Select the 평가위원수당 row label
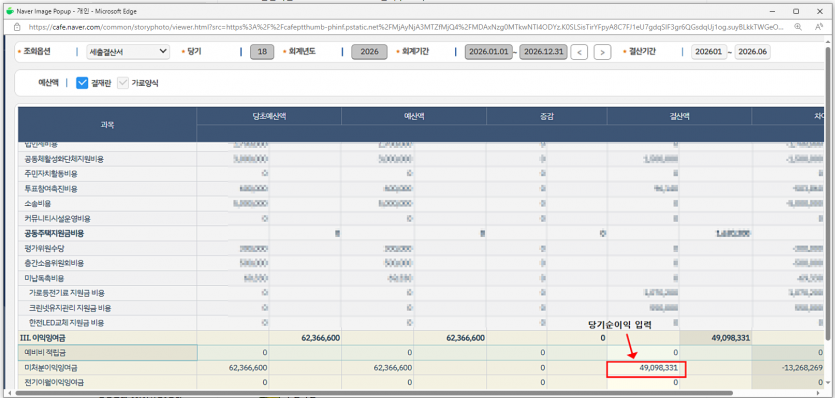Screen dimensions: 835x398 (44, 248)
